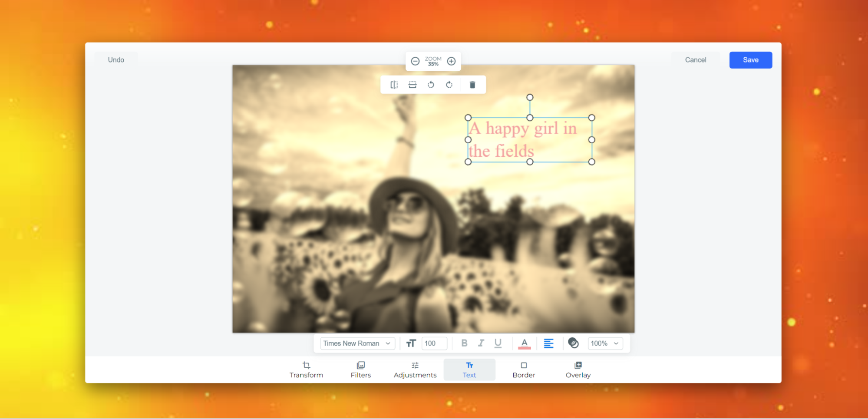The width and height of the screenshot is (868, 419).
Task: Rotate the text counterclockwise
Action: click(431, 85)
